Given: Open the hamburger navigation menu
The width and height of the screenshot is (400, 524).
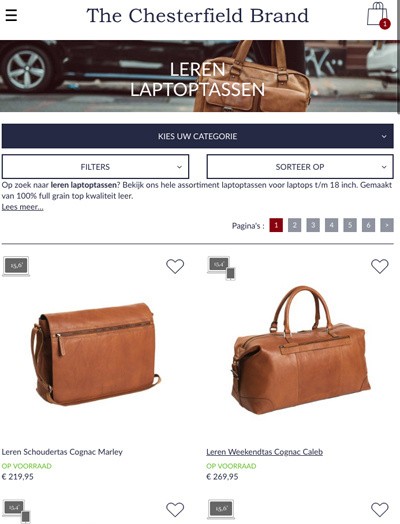Looking at the screenshot, I should point(11,15).
